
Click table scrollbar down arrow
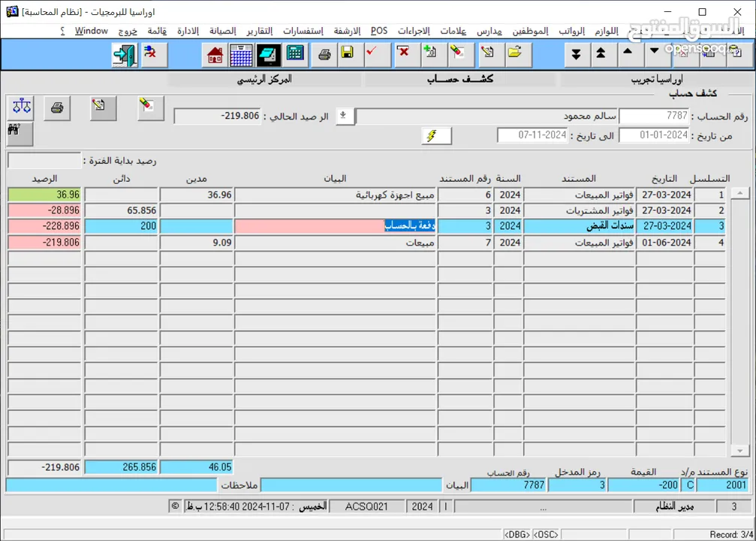(739, 451)
